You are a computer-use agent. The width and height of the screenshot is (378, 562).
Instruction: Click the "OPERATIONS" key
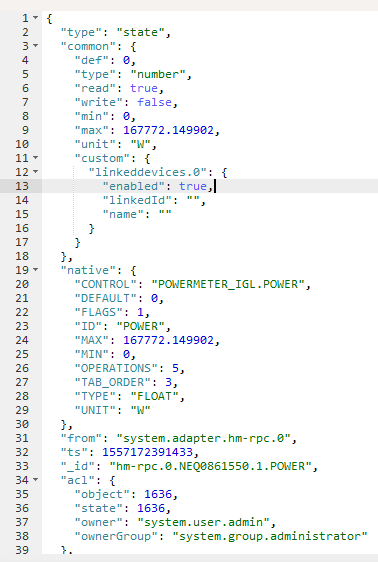116,368
